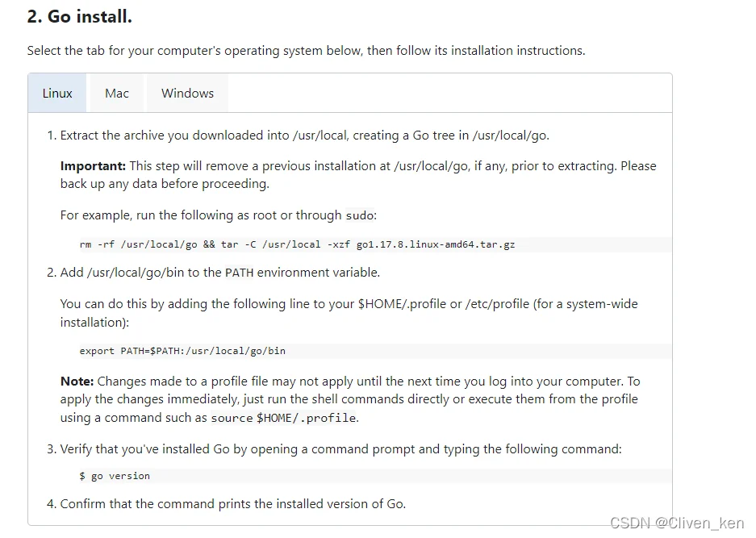The width and height of the screenshot is (756, 538).
Task: Click the inline 'sudo' code text
Action: coord(360,215)
